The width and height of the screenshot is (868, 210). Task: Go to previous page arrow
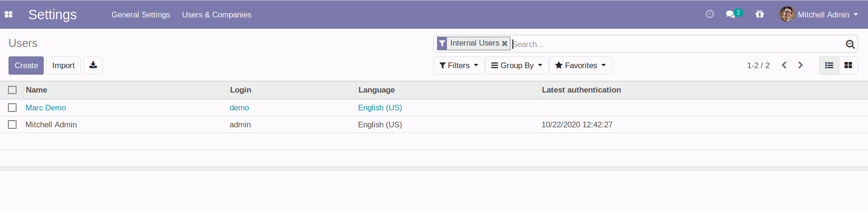[x=784, y=65]
